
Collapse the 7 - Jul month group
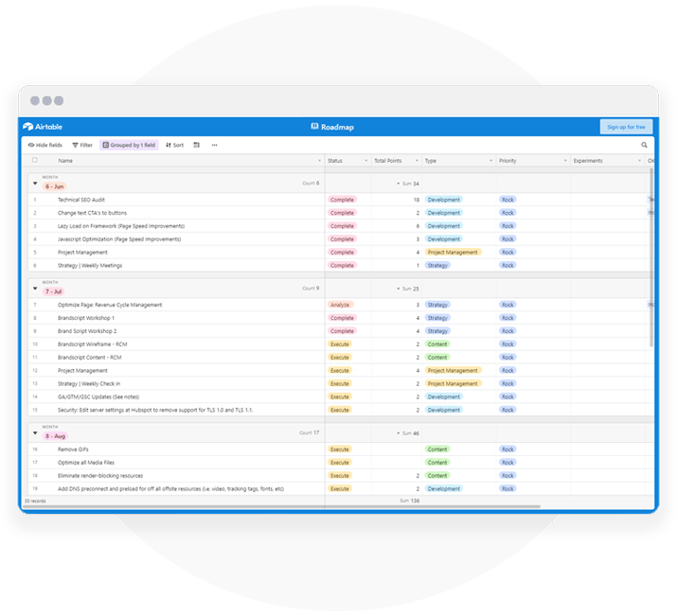pyautogui.click(x=35, y=288)
